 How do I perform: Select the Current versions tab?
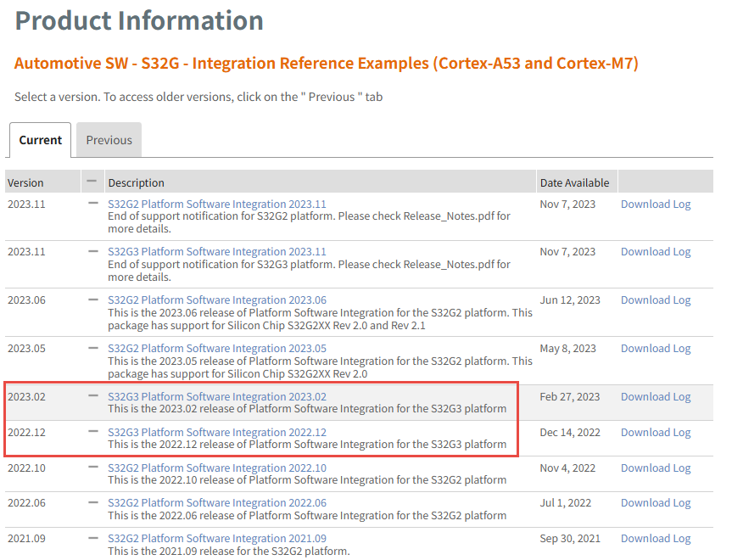click(40, 140)
